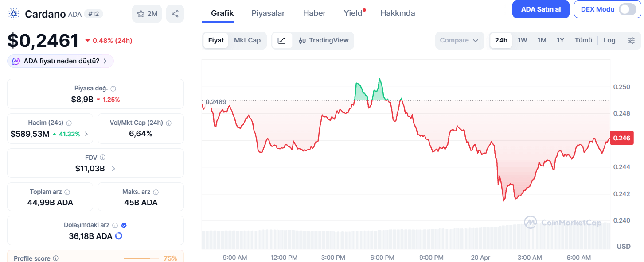The image size is (644, 262).
Task: Enable Log scale on chart
Action: 609,40
